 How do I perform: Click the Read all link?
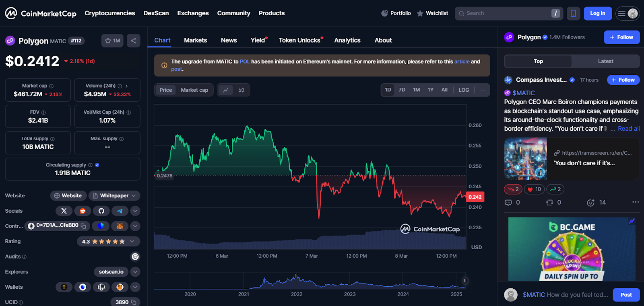coord(629,129)
